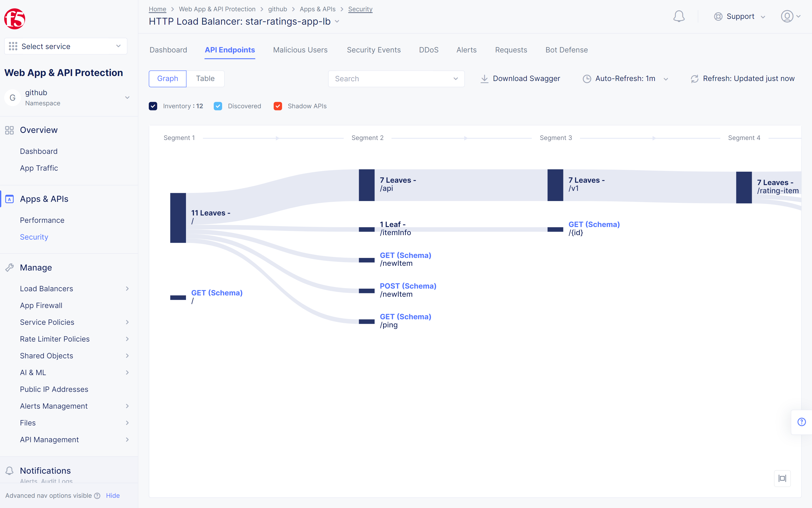Screen dimensions: 812x508
Task: Disable the Shadow APIs checkbox
Action: 278,106
